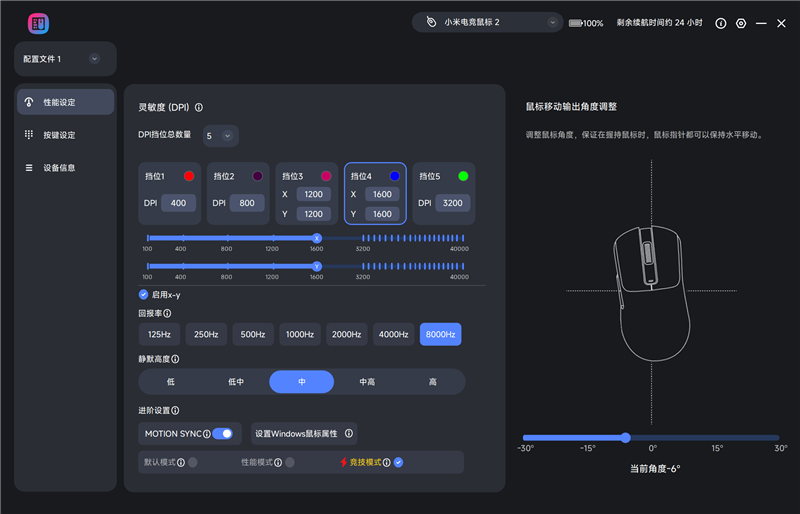Open the info icon in title bar
Image resolution: width=800 pixels, height=514 pixels.
coord(720,23)
